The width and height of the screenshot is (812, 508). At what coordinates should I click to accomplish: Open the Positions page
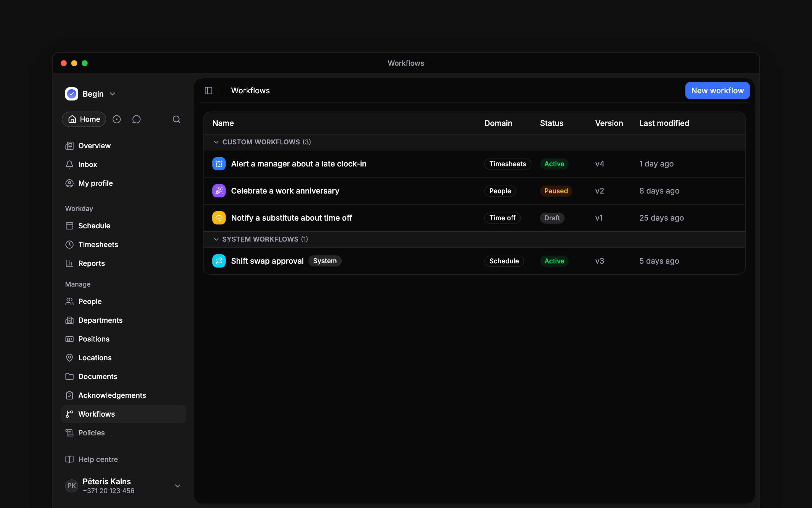tap(124, 339)
